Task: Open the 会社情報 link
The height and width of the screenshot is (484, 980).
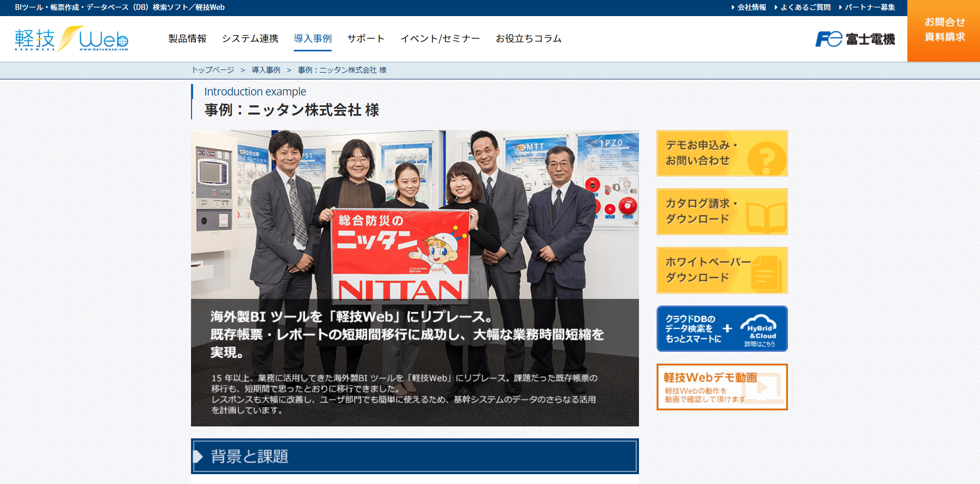Action: point(748,7)
